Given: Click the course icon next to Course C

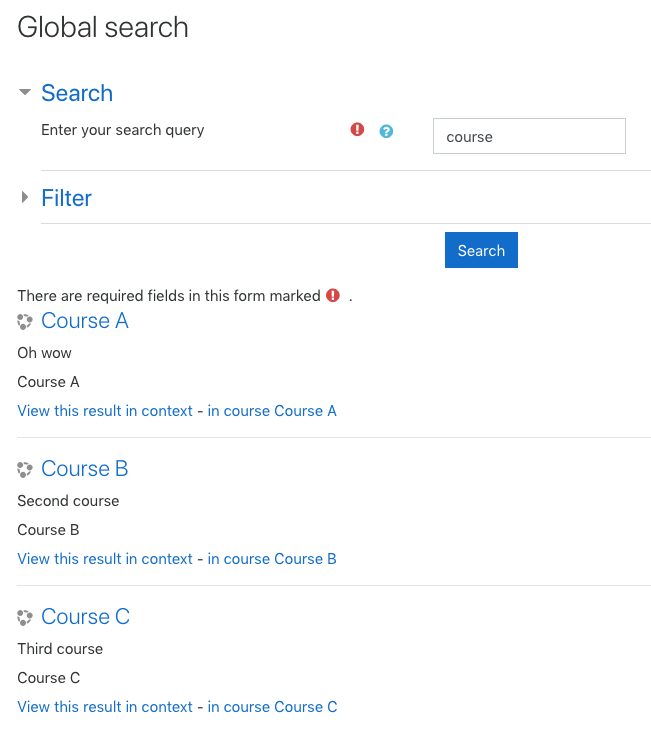Looking at the screenshot, I should point(25,618).
